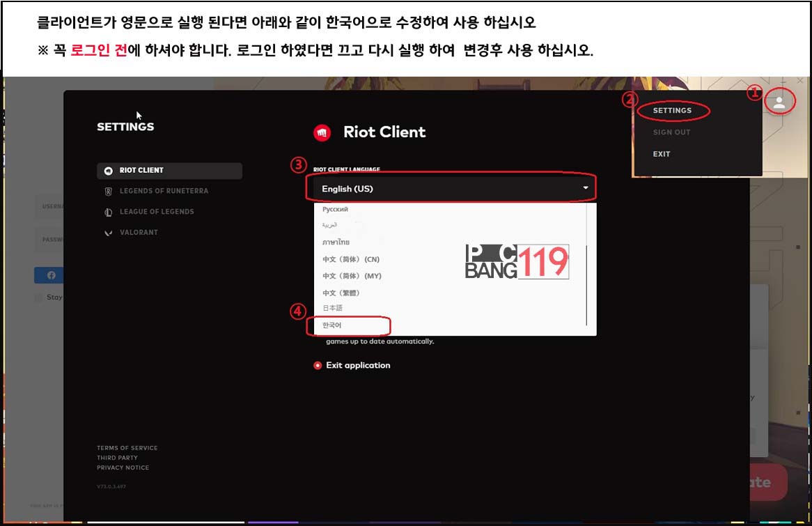
Task: Choose the Thai language option ภาษาไทย
Action: (336, 242)
